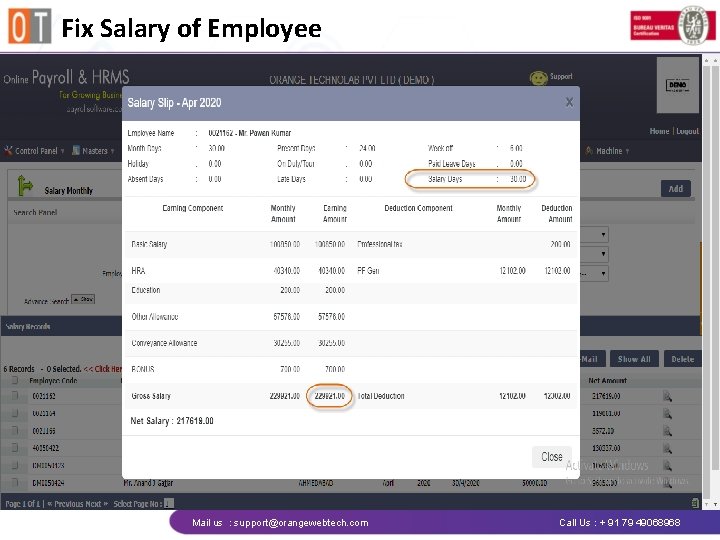Screen dimensions: 720x540
Task: Click the Masters menu icon
Action: [x=76, y=151]
